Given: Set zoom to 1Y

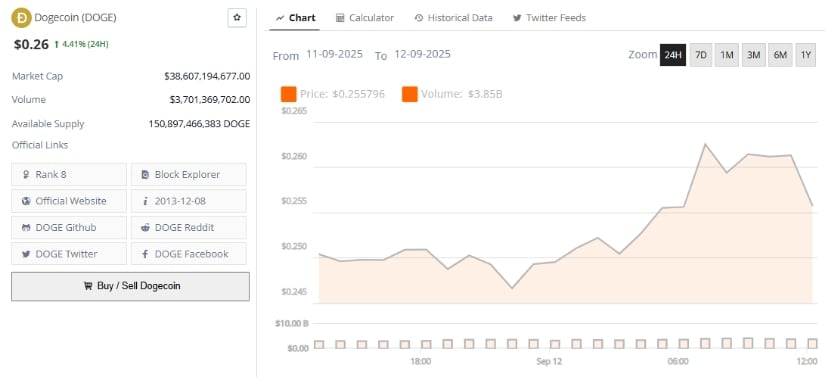Looking at the screenshot, I should (x=806, y=55).
